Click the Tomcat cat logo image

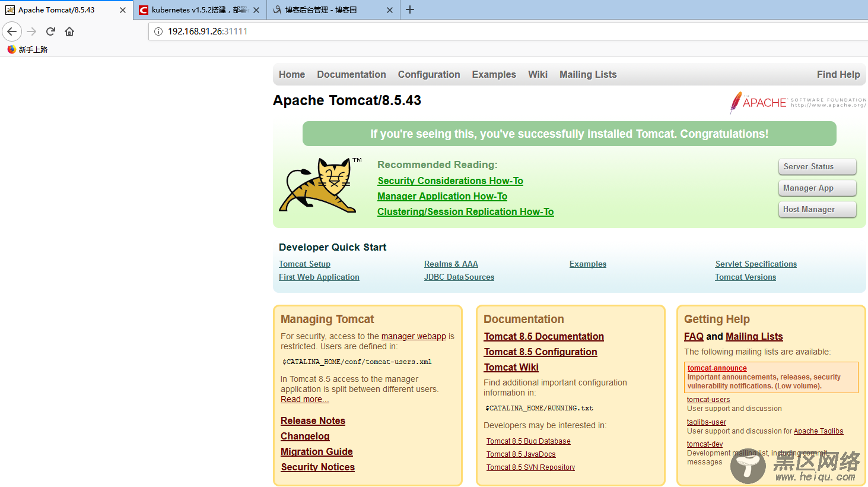(x=320, y=185)
